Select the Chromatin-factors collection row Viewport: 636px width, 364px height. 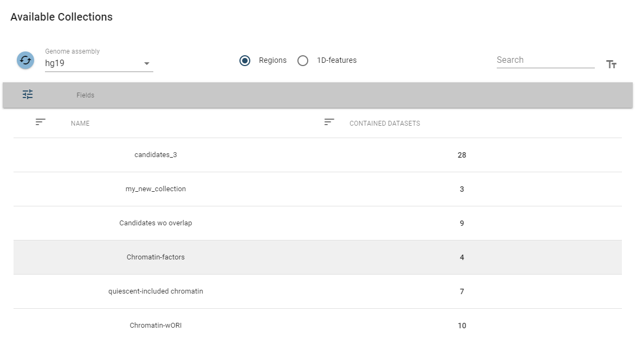155,257
